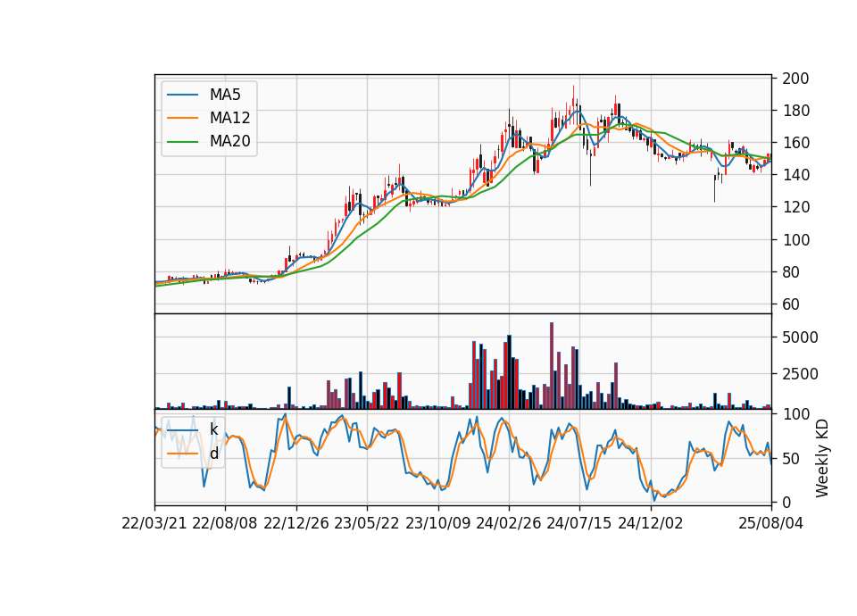This screenshot has width=857, height=616.
Task: Click the k legend label in KD panel
Action: (x=213, y=429)
